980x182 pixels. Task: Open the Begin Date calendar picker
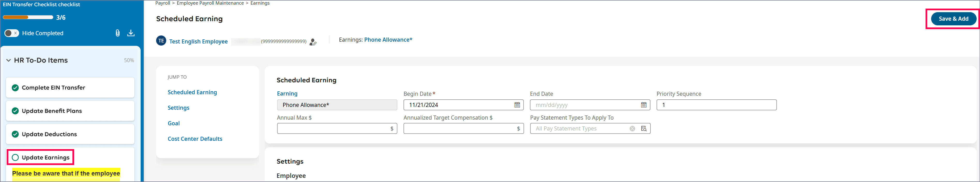pyautogui.click(x=517, y=105)
